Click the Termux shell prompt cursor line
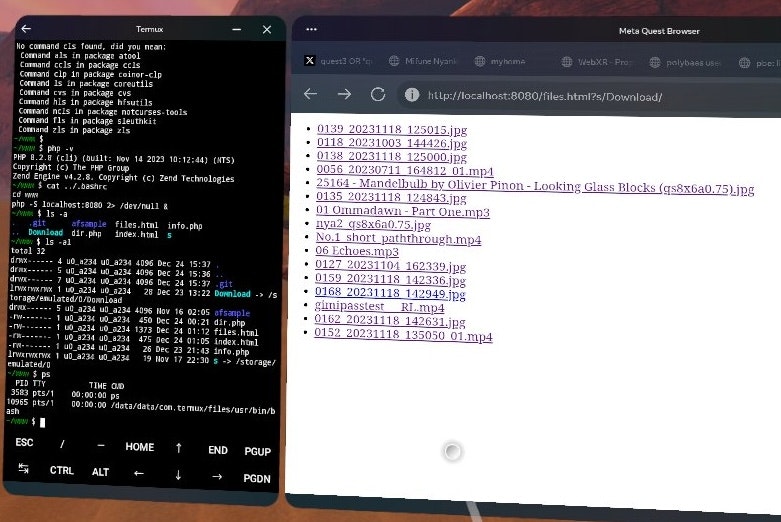781x522 pixels. (x=26, y=422)
